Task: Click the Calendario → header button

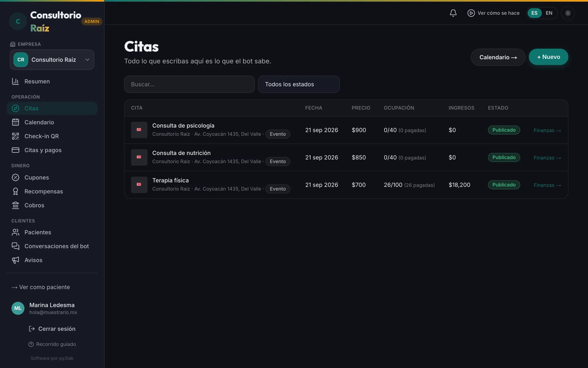Action: 498,57
